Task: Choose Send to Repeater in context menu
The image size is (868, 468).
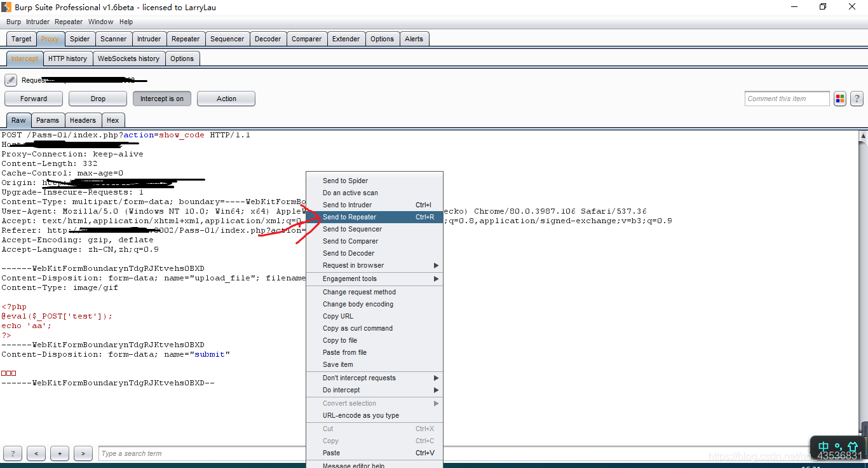Action: pos(374,217)
